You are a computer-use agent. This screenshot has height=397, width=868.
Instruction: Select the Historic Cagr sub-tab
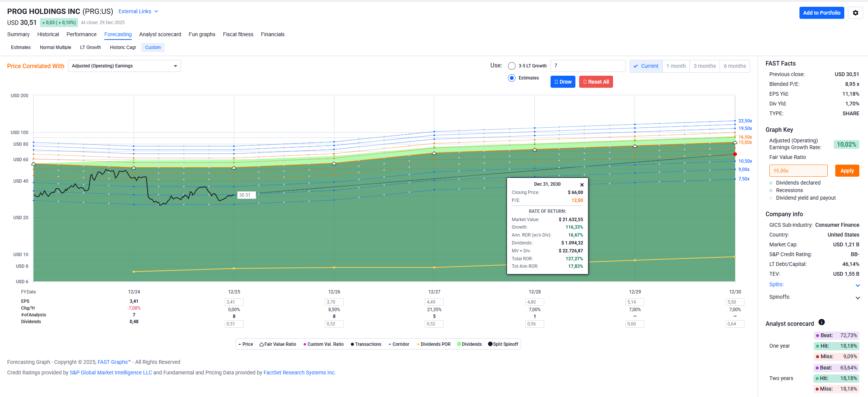pyautogui.click(x=123, y=47)
